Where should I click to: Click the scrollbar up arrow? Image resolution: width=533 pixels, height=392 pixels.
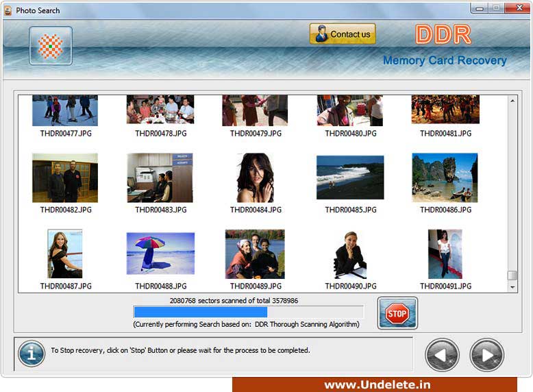tap(512, 101)
